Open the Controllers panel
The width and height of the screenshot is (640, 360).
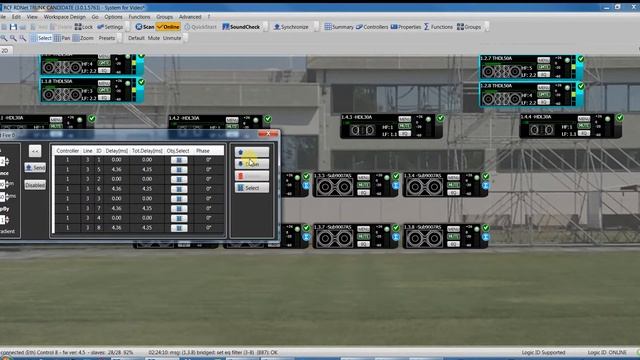click(372, 27)
